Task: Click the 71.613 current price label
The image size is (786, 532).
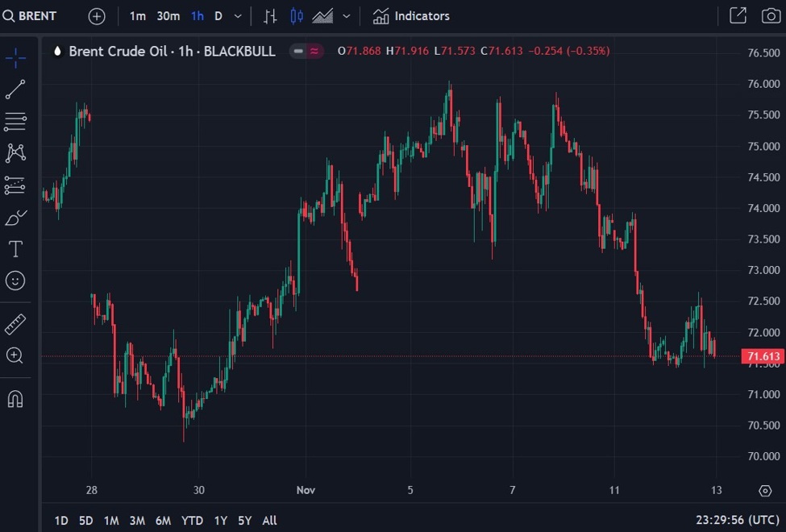Action: tap(763, 356)
